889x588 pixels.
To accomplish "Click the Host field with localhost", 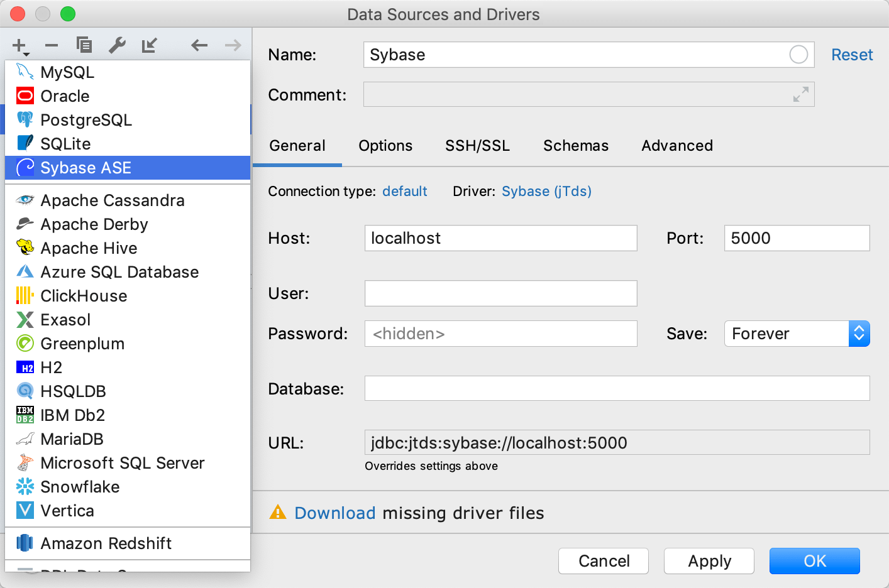I will click(x=501, y=238).
